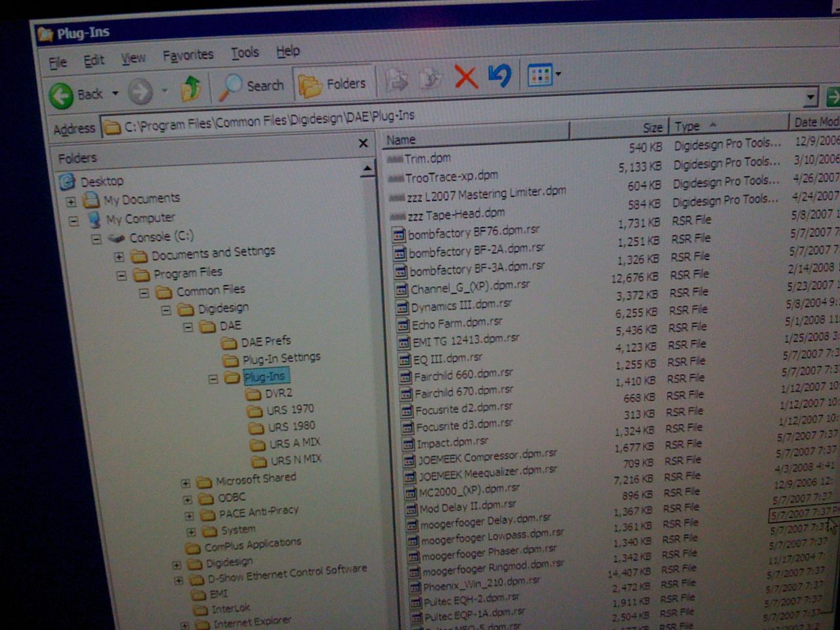This screenshot has height=630, width=840.
Task: Click Mod Delay II.dpm.rsr file icon
Action: coord(411,509)
